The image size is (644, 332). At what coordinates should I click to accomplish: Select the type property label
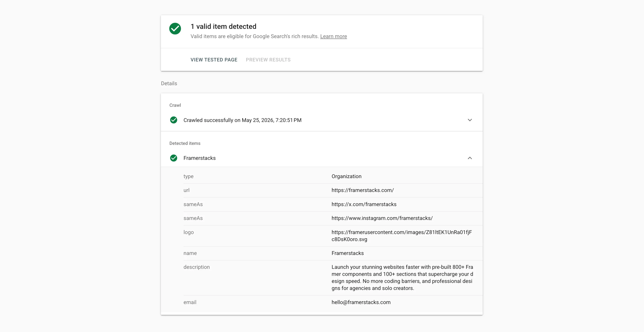point(188,176)
